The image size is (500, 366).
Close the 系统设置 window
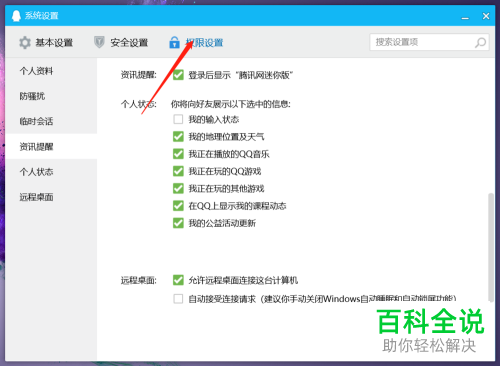coord(486,16)
